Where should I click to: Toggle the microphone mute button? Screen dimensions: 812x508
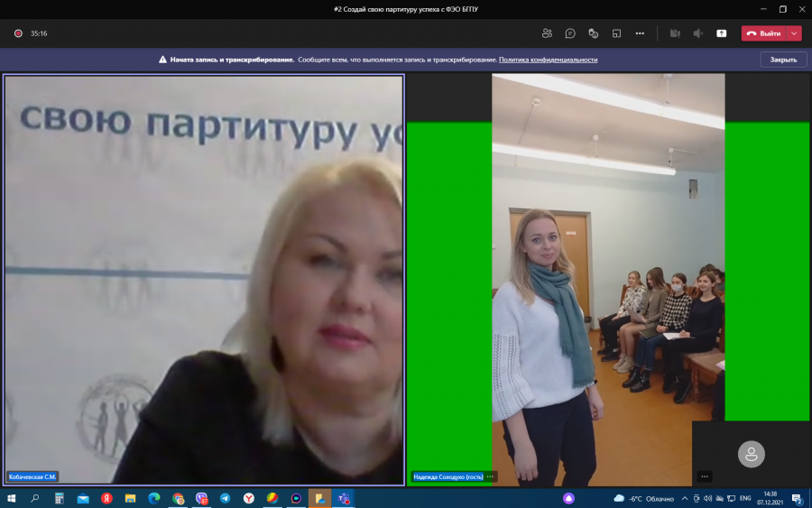click(698, 33)
